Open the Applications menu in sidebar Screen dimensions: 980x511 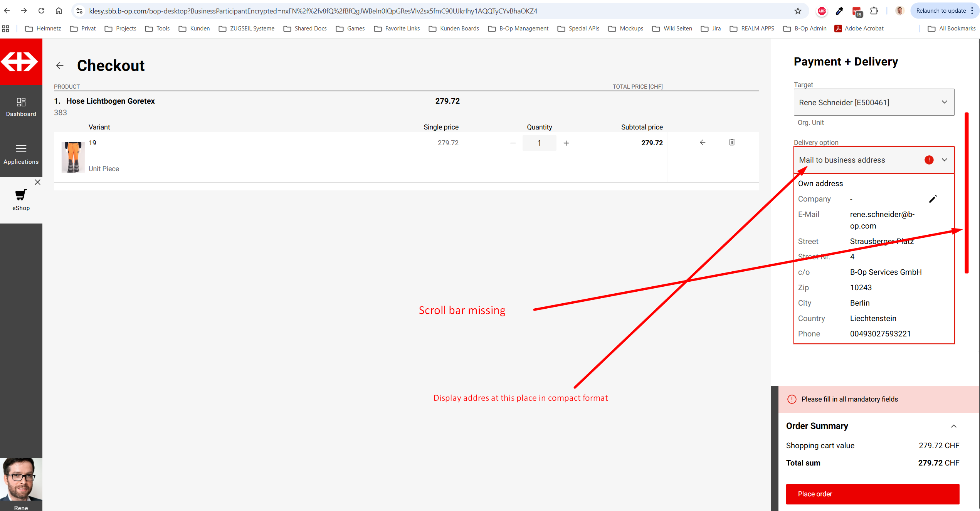point(21,154)
